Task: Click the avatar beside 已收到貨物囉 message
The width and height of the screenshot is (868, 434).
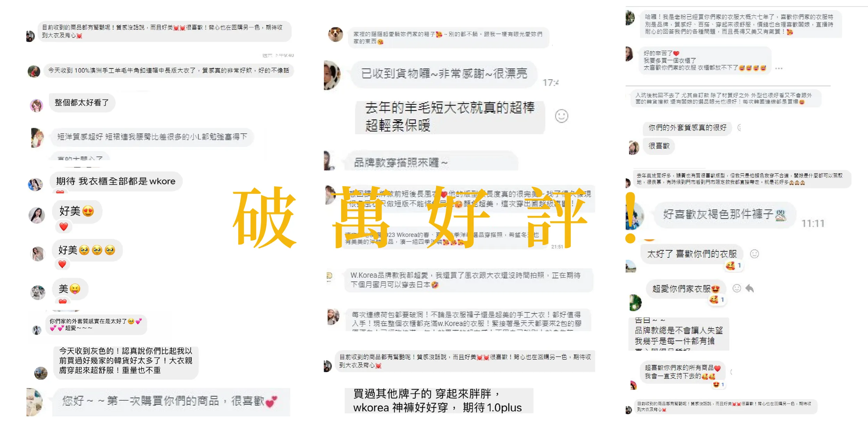Action: 332,75
